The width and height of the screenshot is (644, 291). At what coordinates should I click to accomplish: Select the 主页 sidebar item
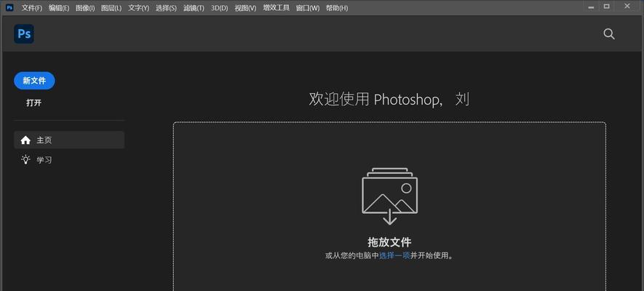point(69,140)
